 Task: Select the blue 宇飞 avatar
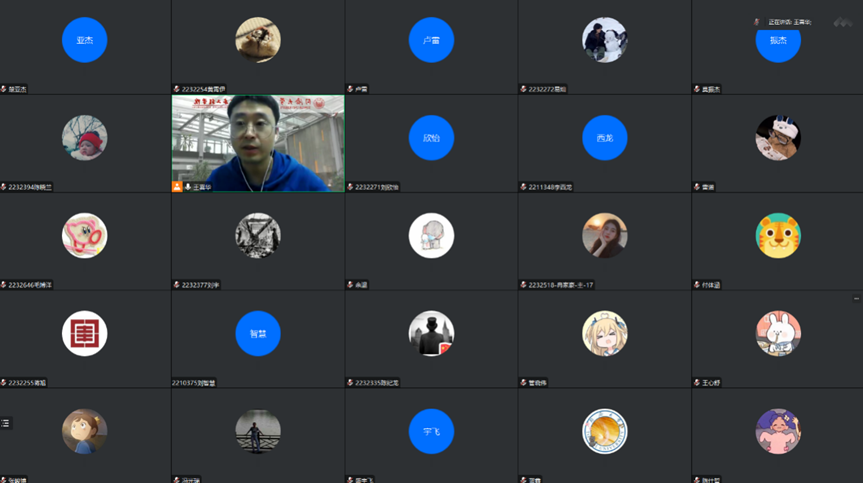pyautogui.click(x=431, y=431)
